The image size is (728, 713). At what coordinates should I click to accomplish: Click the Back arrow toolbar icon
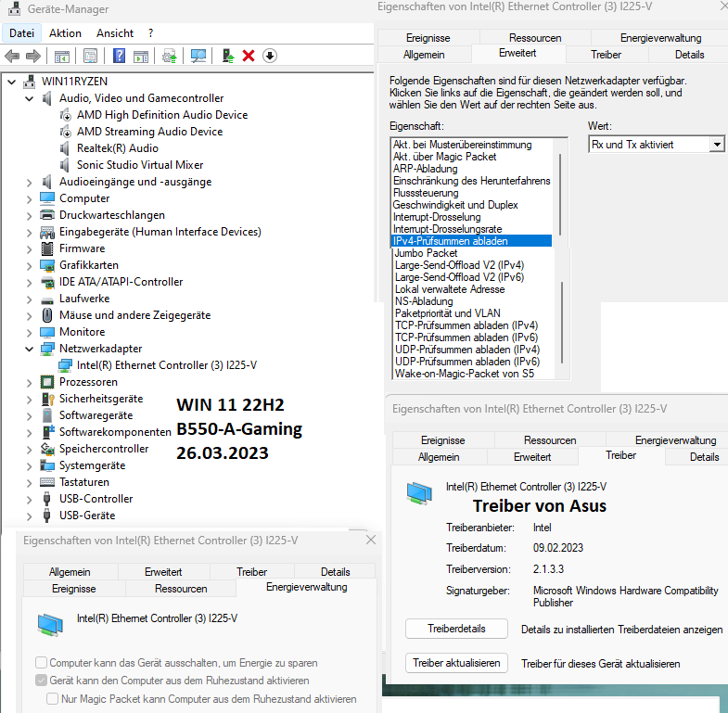point(12,57)
